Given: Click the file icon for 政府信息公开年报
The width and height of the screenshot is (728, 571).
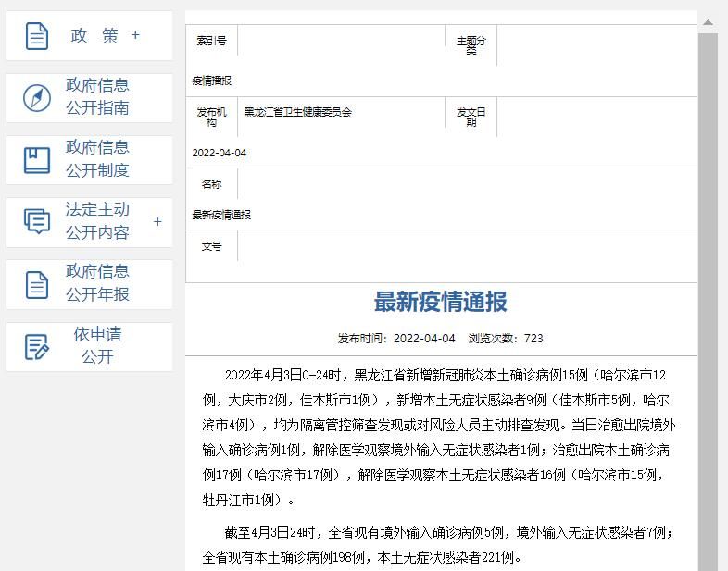Looking at the screenshot, I should click(x=37, y=284).
